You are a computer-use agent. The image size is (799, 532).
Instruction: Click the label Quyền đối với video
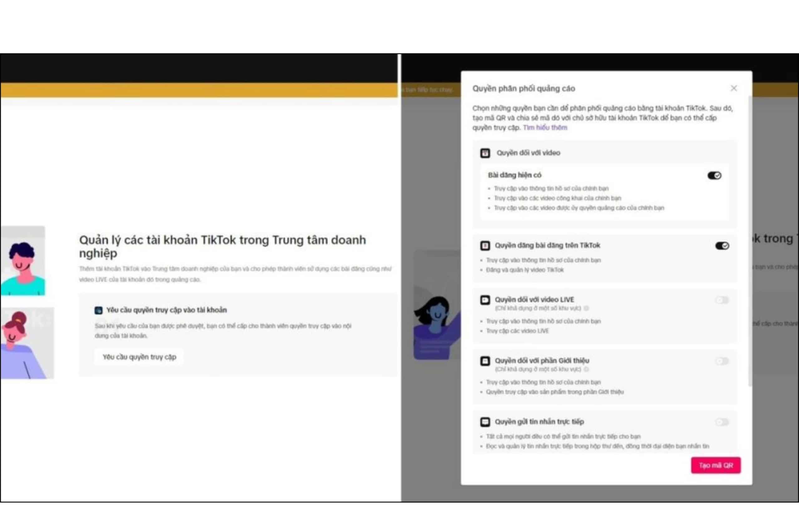pyautogui.click(x=528, y=153)
